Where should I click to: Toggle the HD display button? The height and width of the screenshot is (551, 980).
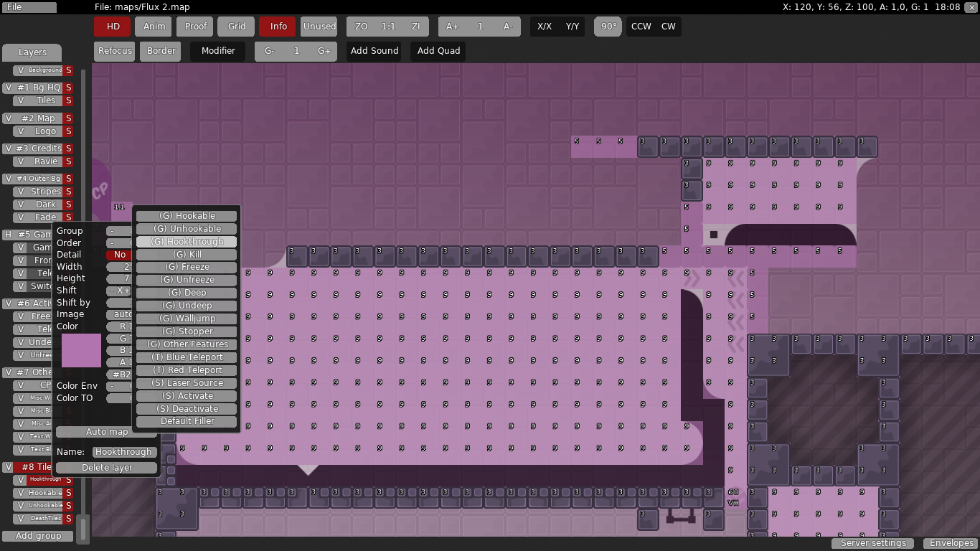(113, 27)
